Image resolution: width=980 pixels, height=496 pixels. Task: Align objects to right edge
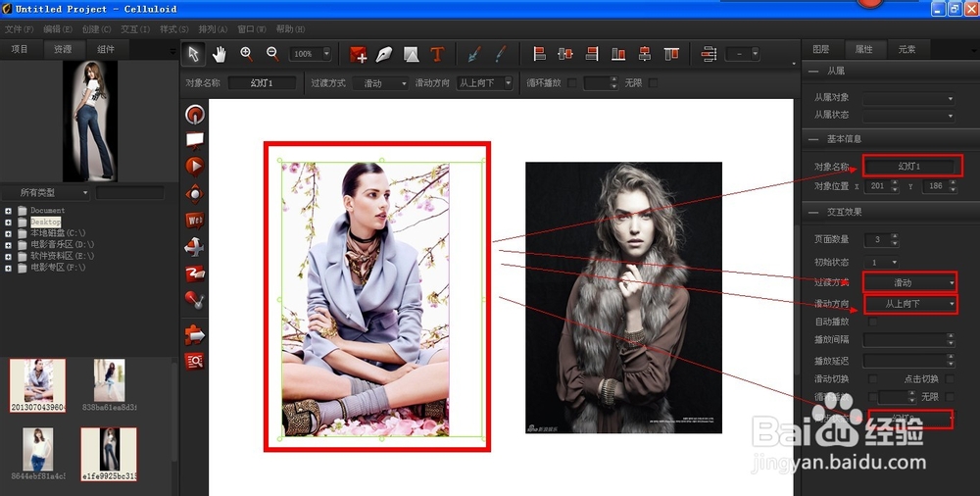pos(592,55)
